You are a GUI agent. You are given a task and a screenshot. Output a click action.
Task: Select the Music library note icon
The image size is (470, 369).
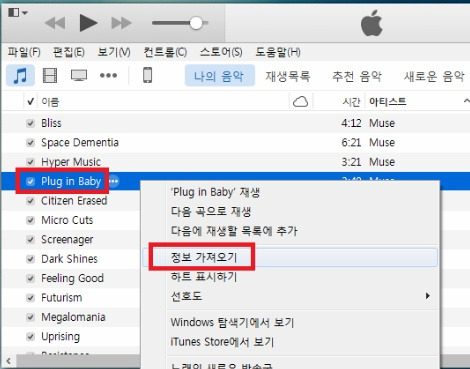(20, 75)
